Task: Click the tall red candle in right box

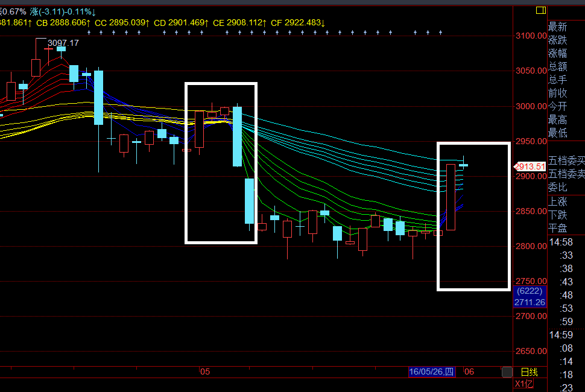Action: [451, 197]
